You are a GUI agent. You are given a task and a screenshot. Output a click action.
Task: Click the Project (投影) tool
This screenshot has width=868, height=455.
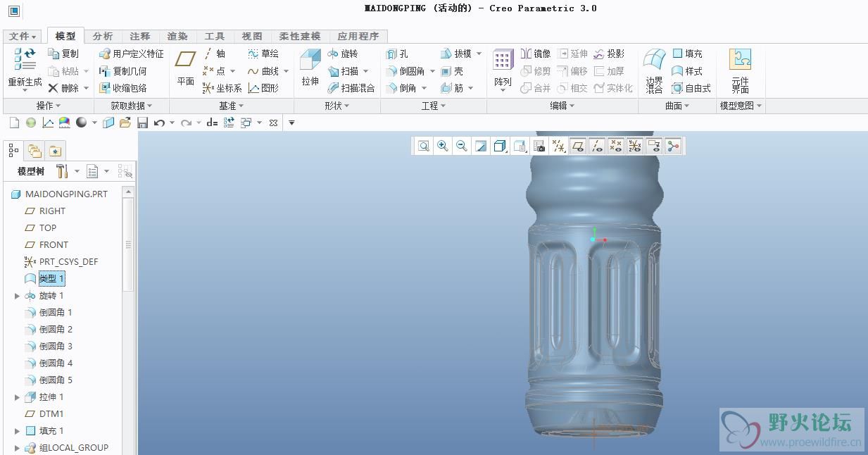pyautogui.click(x=609, y=54)
